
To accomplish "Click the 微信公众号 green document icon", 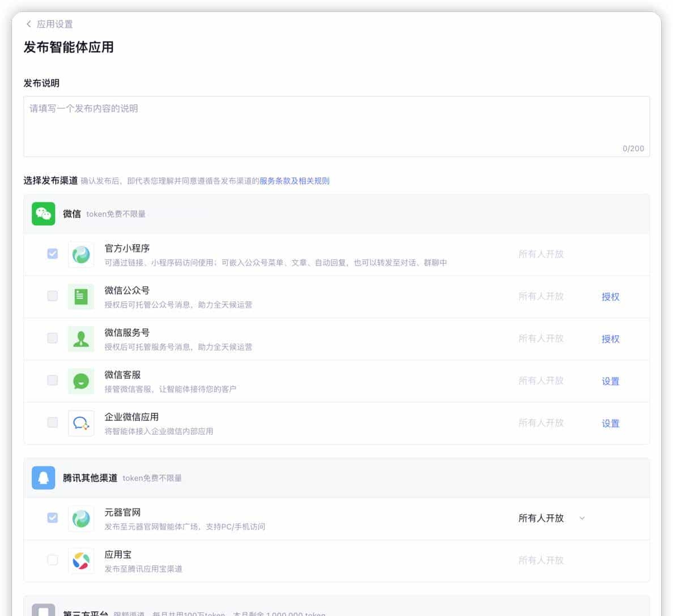I will click(81, 296).
